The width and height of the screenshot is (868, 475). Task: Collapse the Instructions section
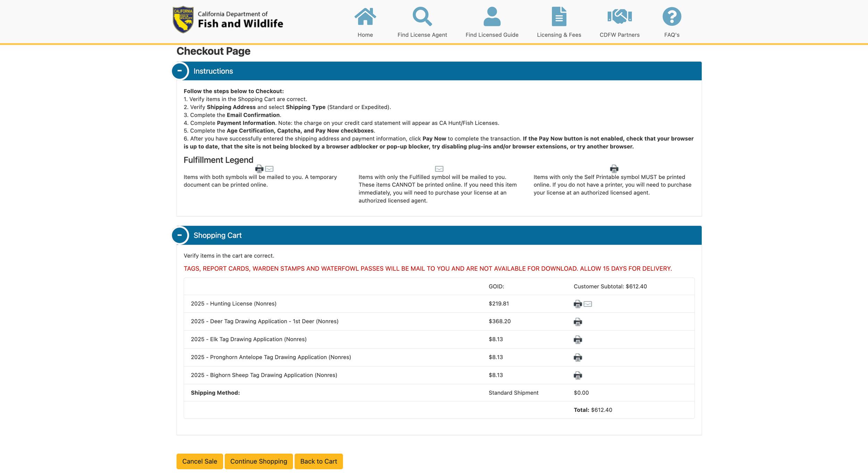180,71
